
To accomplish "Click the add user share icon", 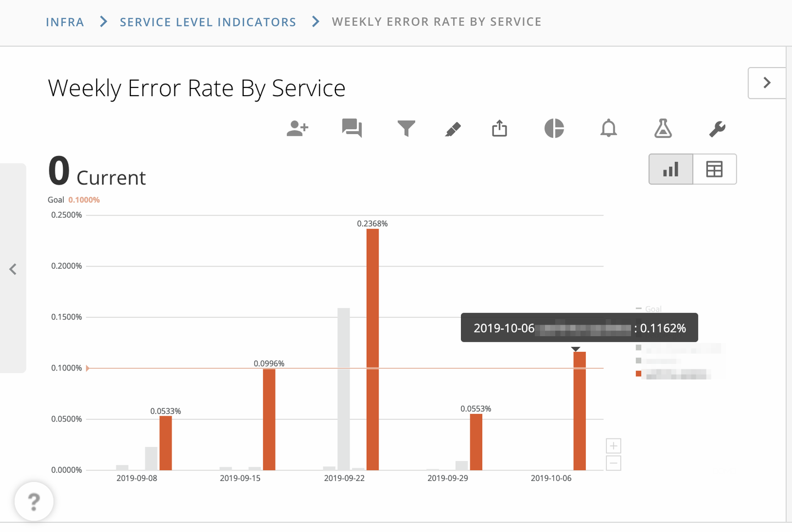I will (298, 129).
